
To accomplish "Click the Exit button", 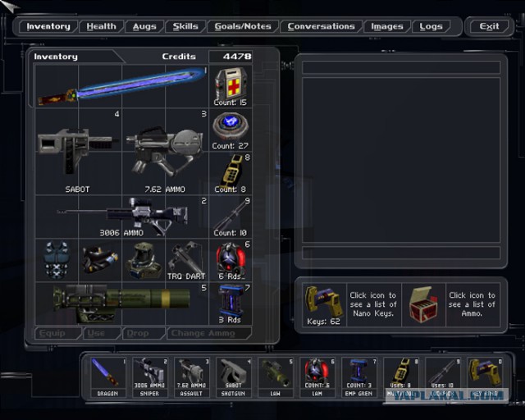I will click(x=489, y=26).
